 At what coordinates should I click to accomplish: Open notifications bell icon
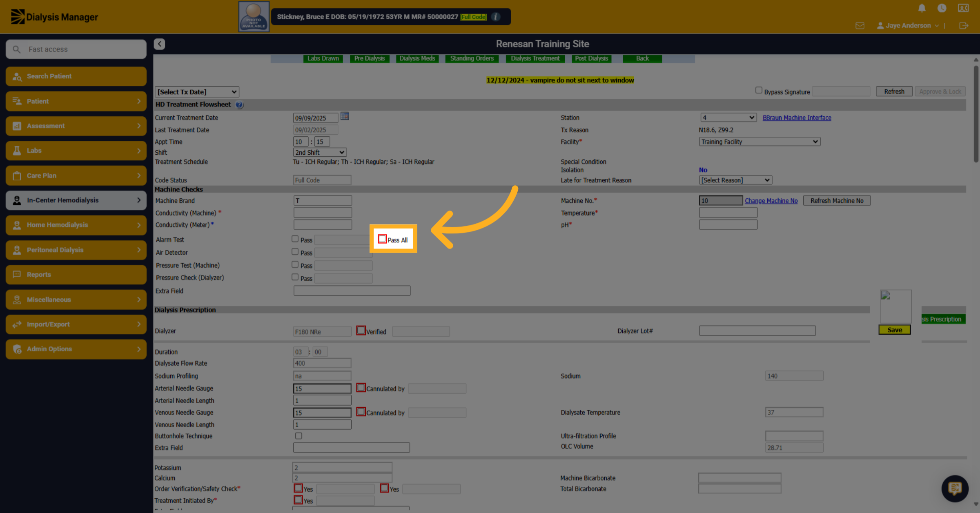coord(922,8)
